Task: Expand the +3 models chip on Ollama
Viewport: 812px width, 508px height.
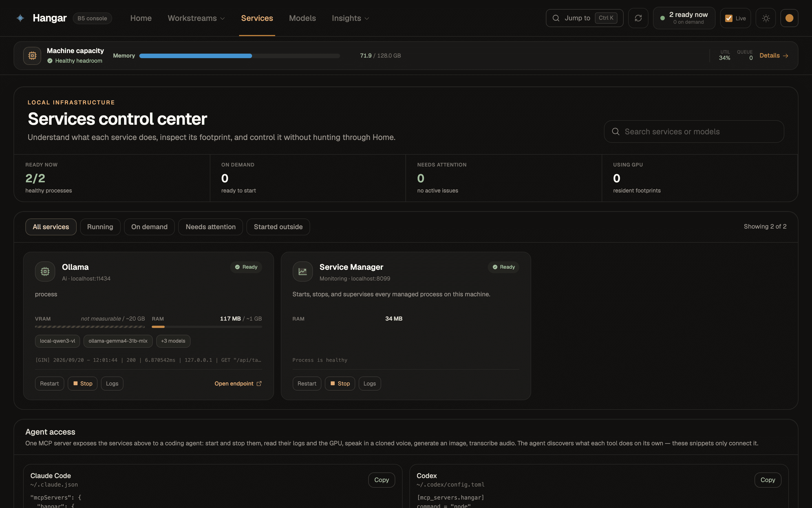Action: [173, 341]
